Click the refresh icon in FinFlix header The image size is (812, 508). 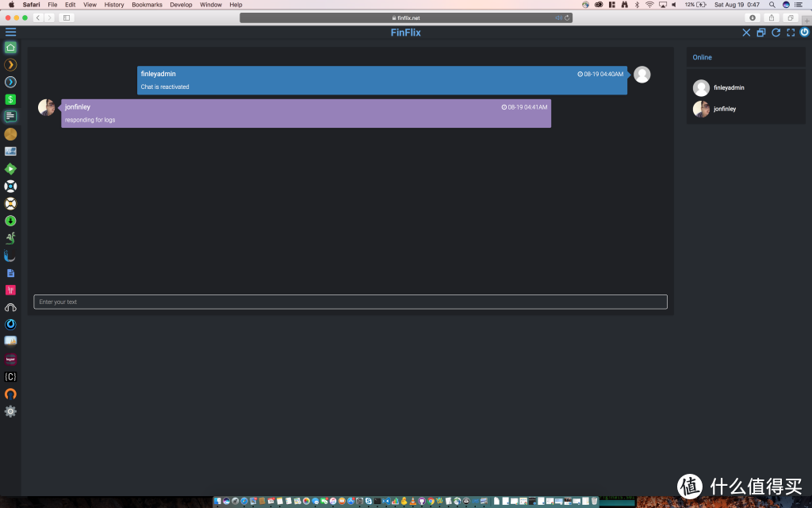pos(776,33)
